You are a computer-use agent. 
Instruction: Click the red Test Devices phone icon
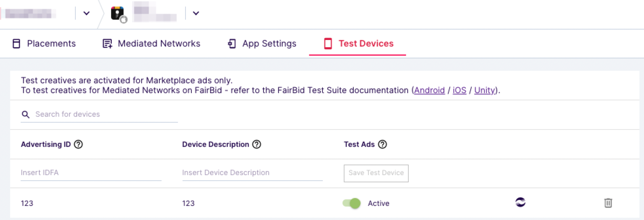click(x=328, y=44)
